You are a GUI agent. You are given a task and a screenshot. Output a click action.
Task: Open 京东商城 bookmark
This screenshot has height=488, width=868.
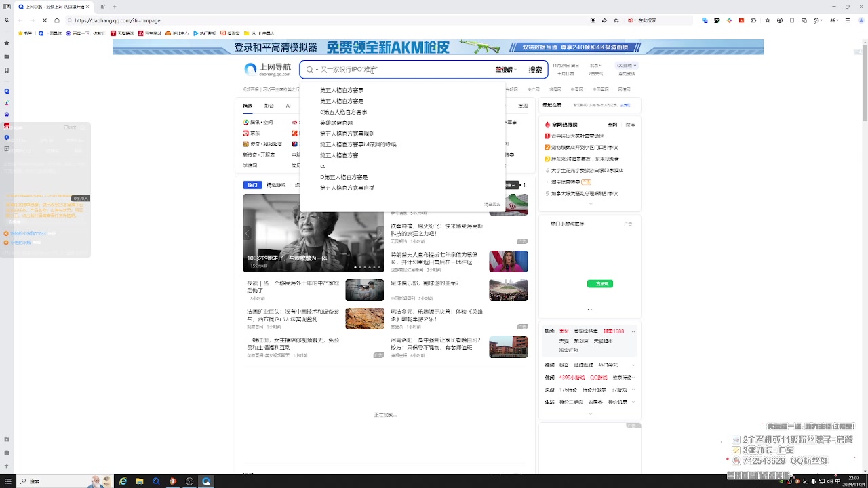[x=150, y=33]
